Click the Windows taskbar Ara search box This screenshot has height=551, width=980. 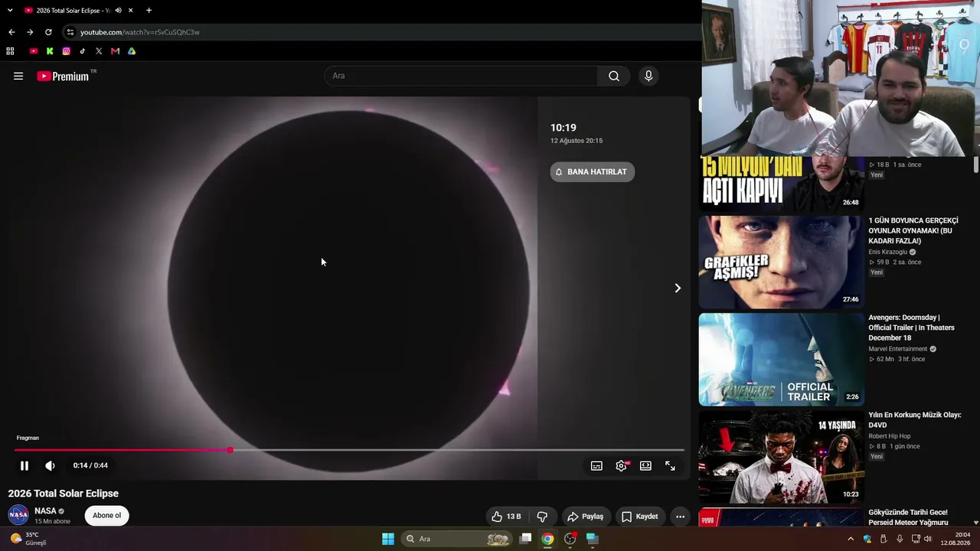457,539
